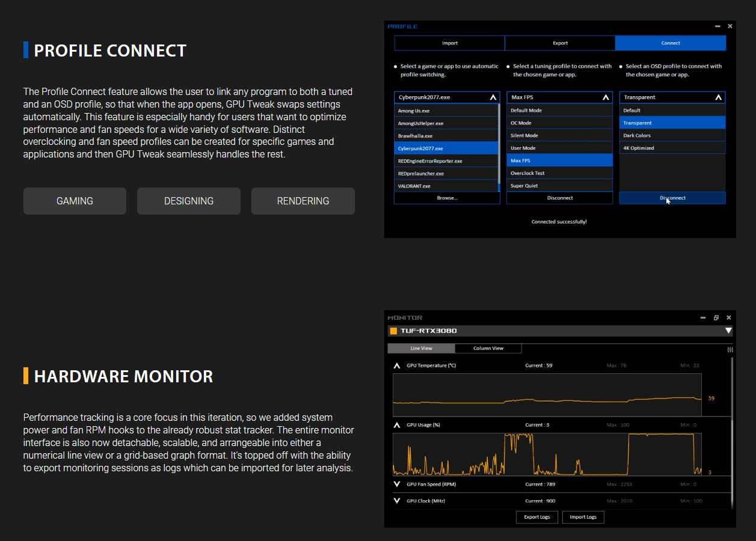Screen dimensions: 756x541
Task: Click the Export Logs button
Action: point(537,517)
